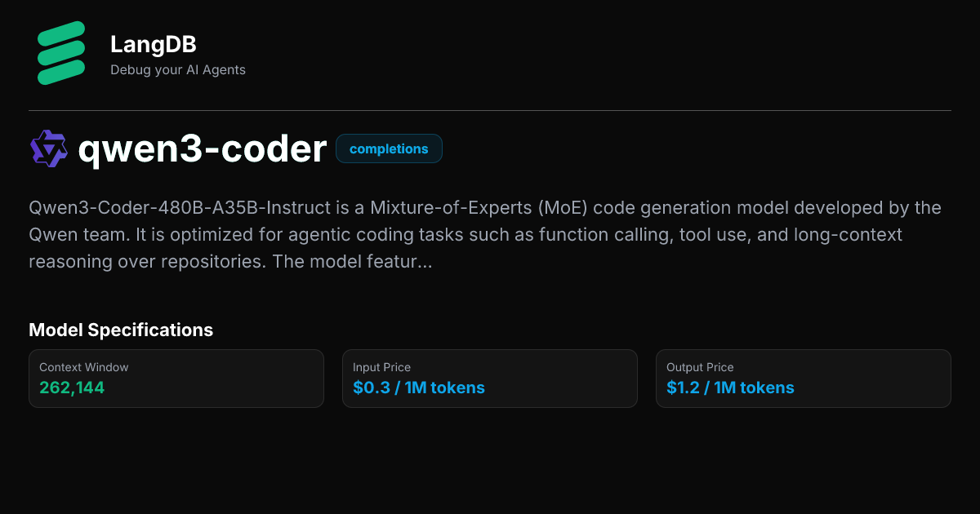Click the 'Model Specifications' heading

point(121,330)
